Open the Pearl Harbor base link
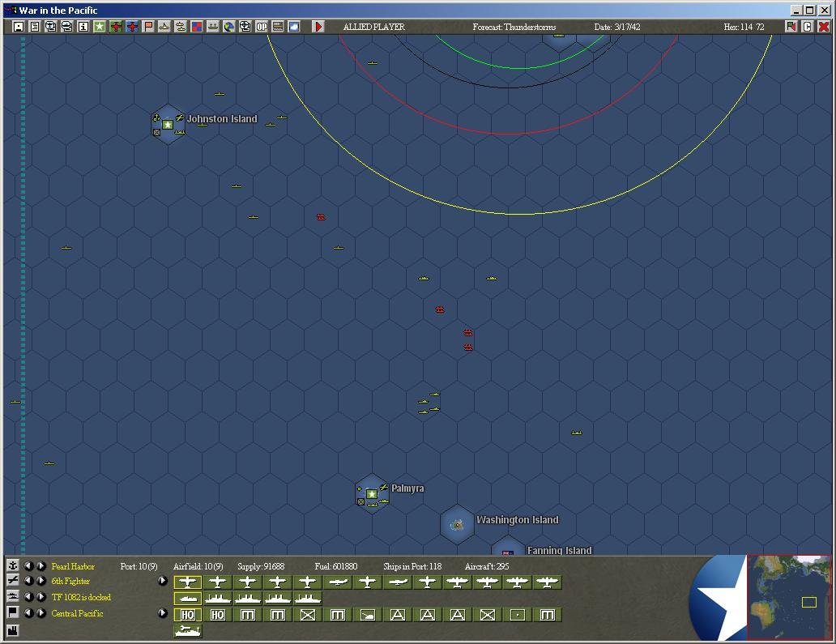 (x=73, y=566)
